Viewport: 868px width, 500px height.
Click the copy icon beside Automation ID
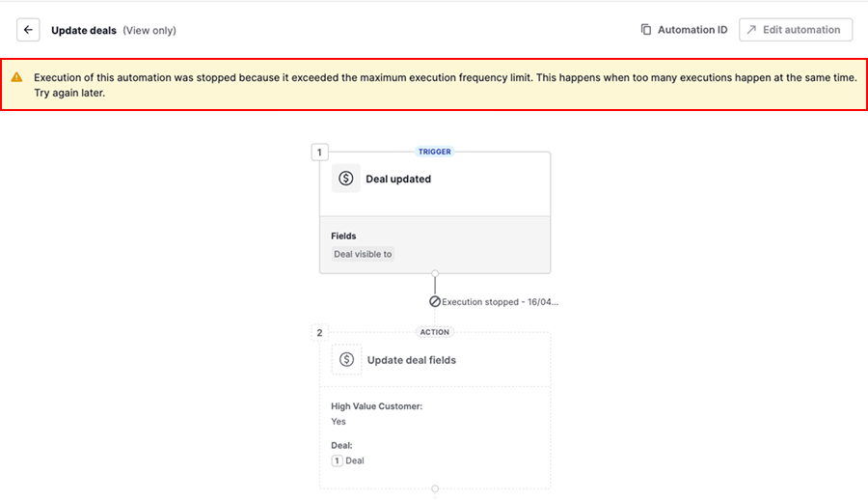[x=646, y=30]
